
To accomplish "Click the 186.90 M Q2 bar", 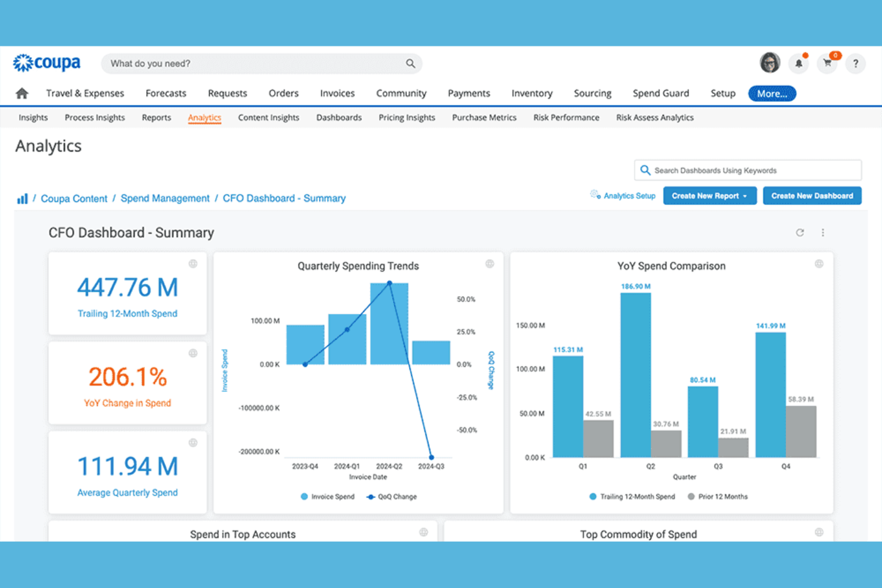I will coord(636,375).
